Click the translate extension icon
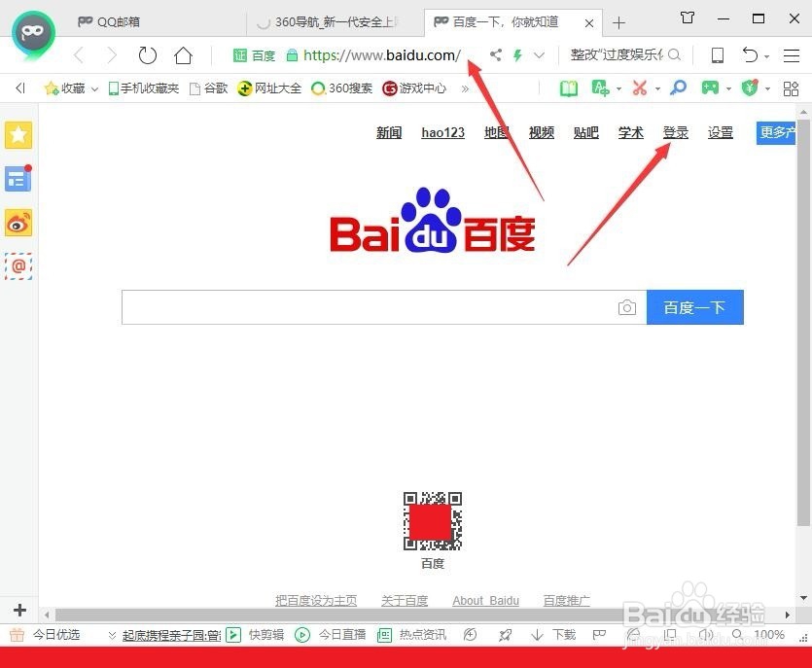Image resolution: width=812 pixels, height=668 pixels. [600, 88]
